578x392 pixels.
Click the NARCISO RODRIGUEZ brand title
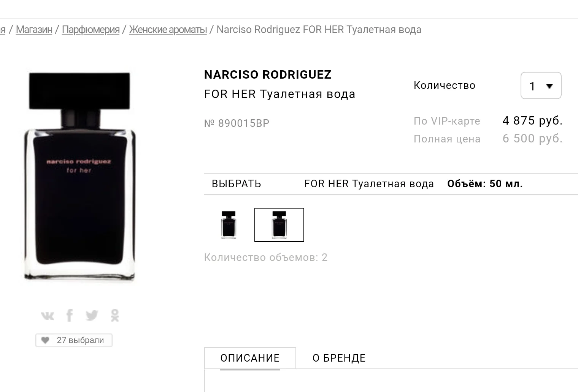pyautogui.click(x=268, y=75)
